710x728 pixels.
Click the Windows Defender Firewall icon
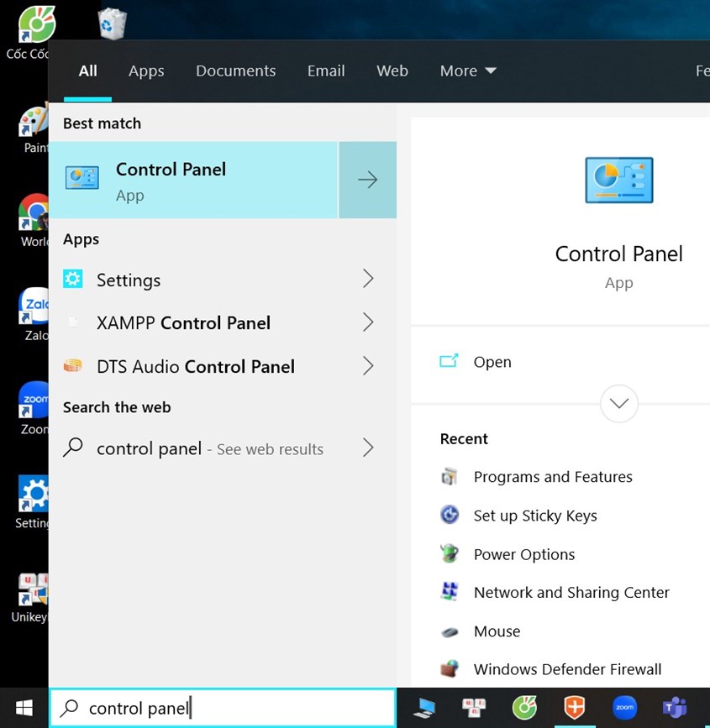pos(450,669)
